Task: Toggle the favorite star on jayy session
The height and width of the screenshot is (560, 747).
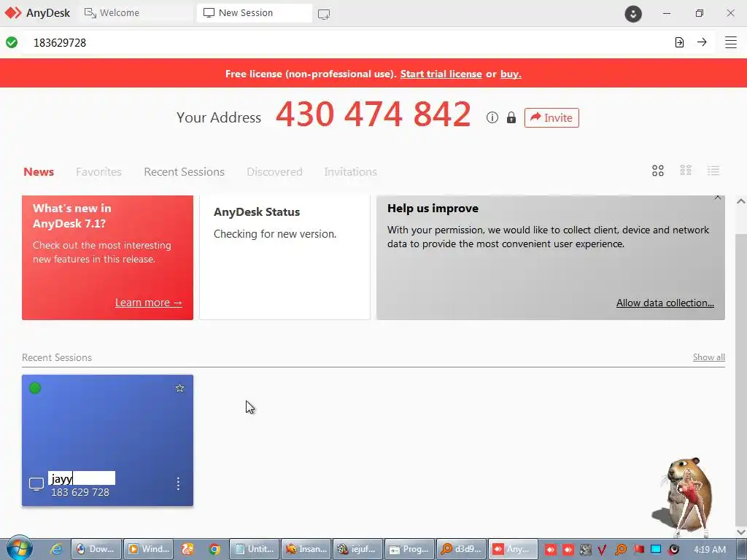Action: pos(179,388)
